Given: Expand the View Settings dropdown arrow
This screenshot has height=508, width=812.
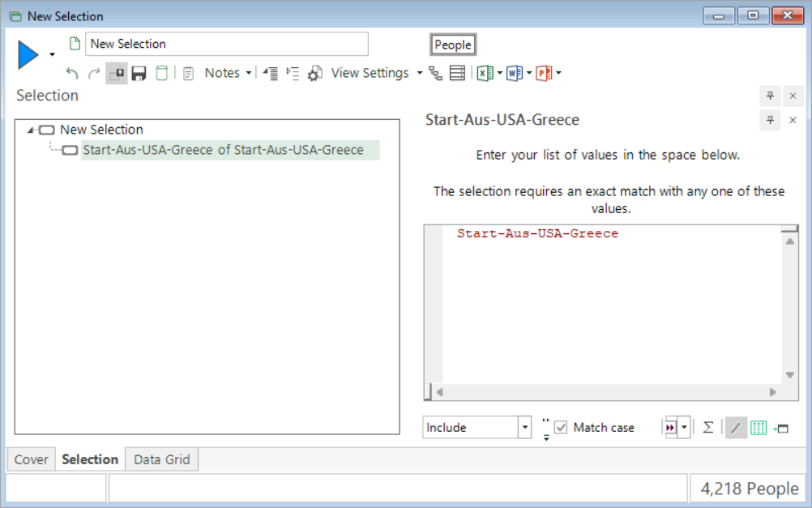Looking at the screenshot, I should [x=420, y=73].
